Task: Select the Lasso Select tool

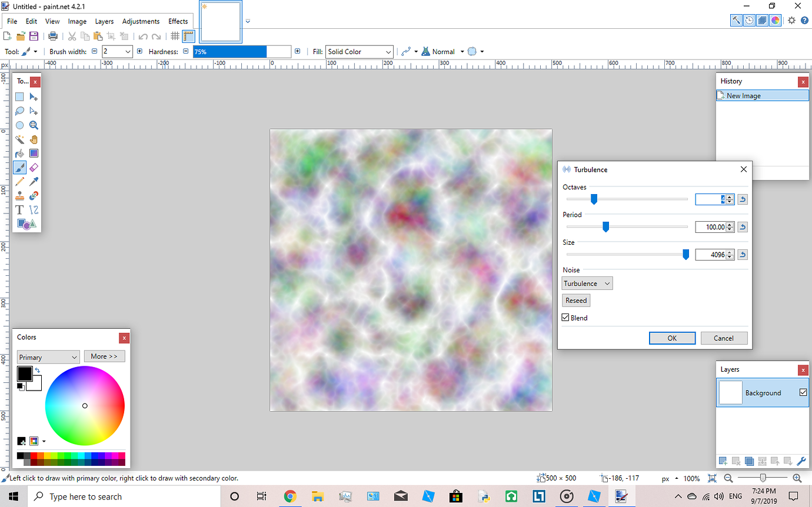Action: [x=19, y=111]
